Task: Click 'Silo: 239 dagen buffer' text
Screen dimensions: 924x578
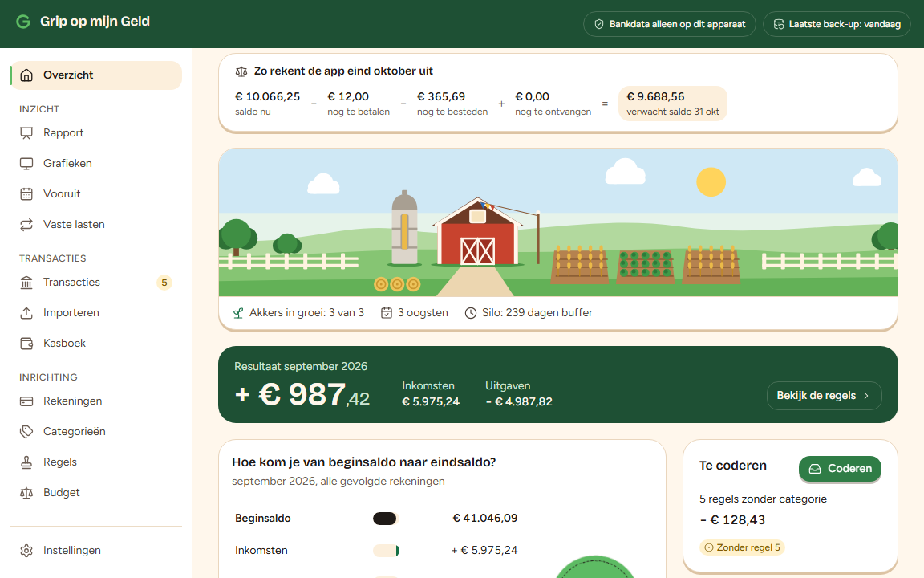Action: (x=537, y=313)
